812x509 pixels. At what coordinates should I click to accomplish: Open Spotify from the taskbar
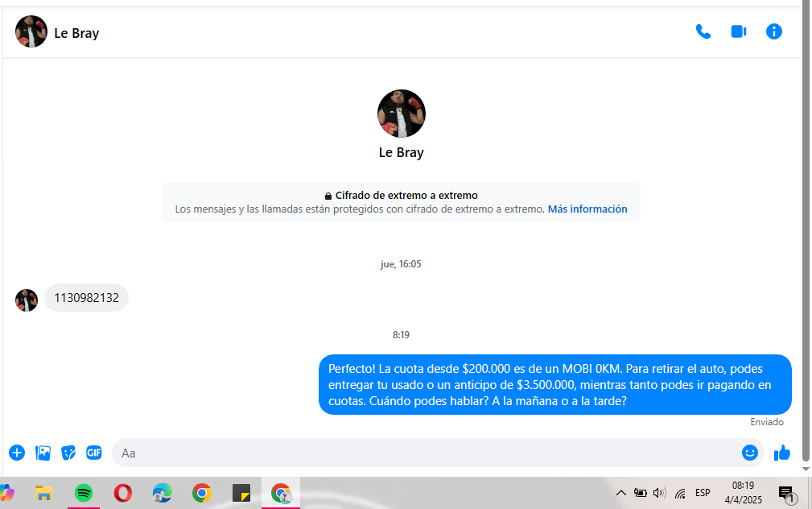pyautogui.click(x=84, y=493)
